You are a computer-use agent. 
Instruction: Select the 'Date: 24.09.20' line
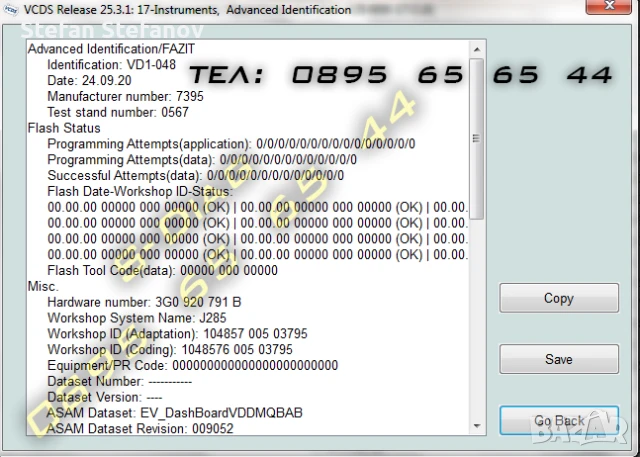tap(89, 80)
